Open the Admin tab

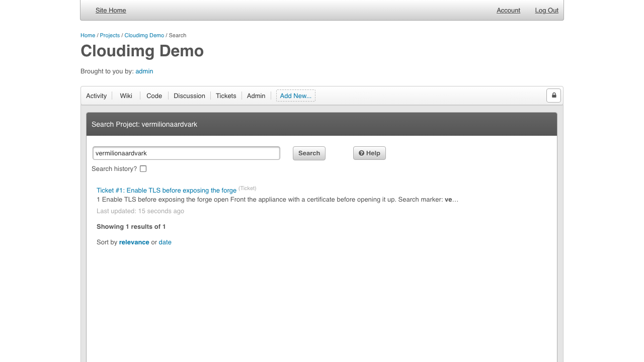(x=256, y=96)
